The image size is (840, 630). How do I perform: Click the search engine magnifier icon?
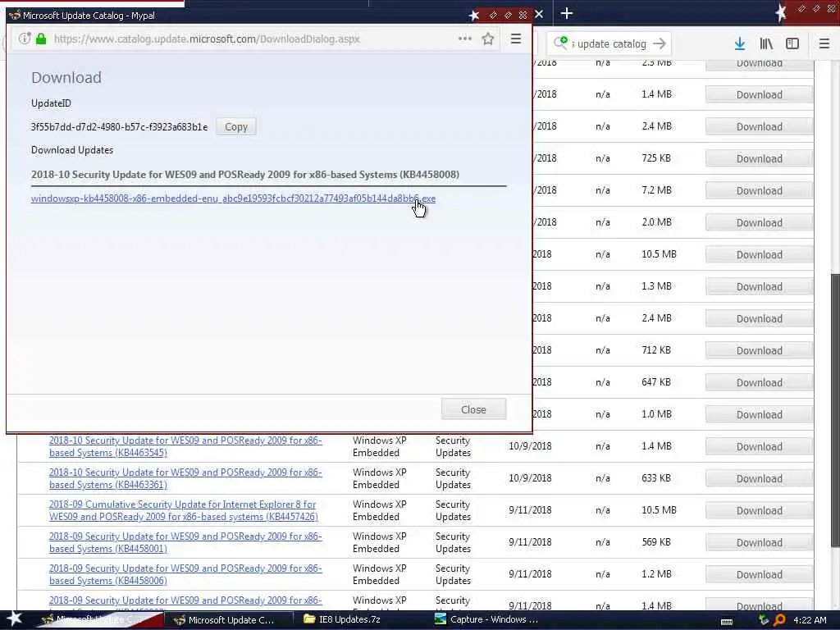coord(560,43)
